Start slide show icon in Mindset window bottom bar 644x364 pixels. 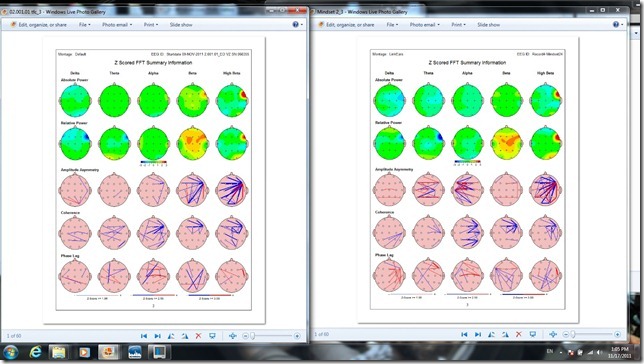coord(533,334)
